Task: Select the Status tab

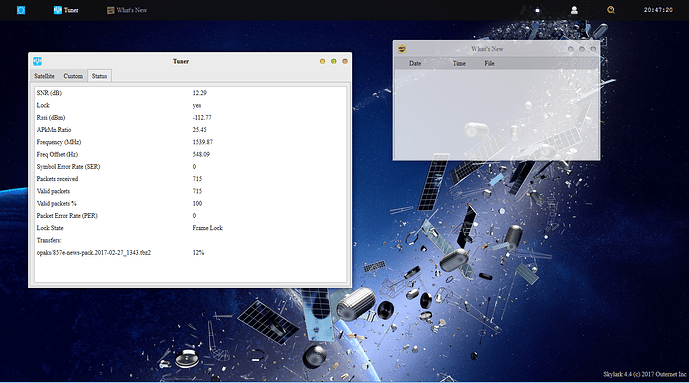Action: [99, 76]
